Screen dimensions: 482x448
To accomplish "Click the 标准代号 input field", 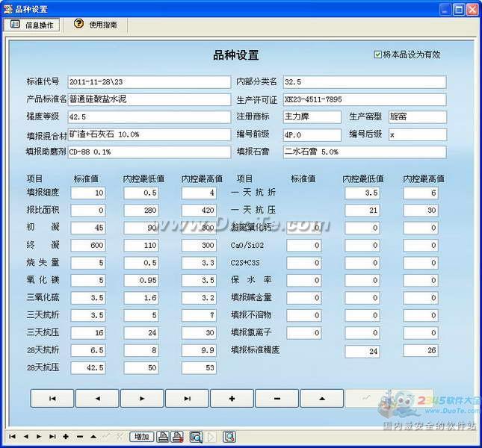I will [149, 82].
